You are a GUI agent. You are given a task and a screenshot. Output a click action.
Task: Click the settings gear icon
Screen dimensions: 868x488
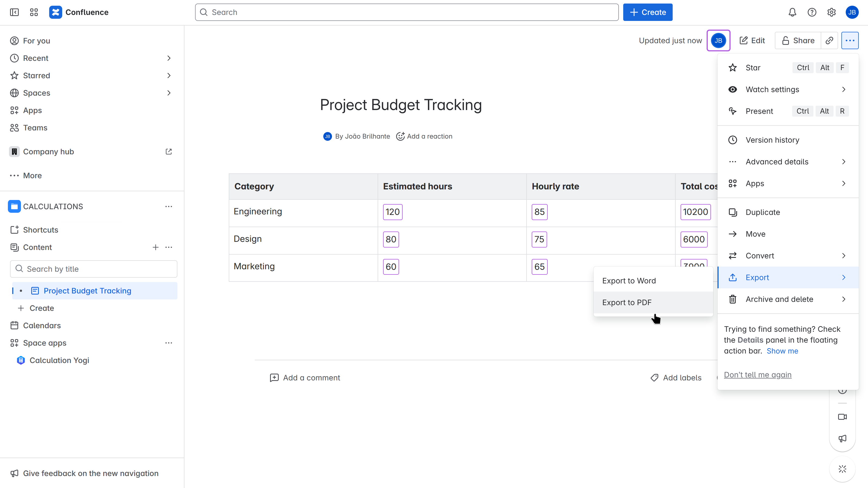831,12
